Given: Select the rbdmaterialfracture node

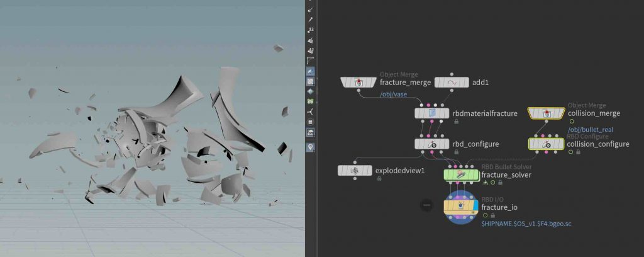Looking at the screenshot, I should pos(432,113).
